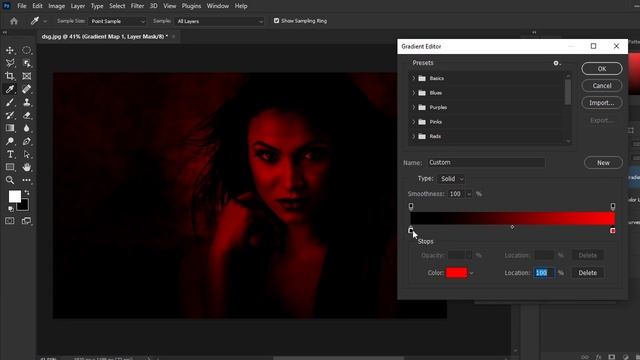Image resolution: width=640 pixels, height=360 pixels.
Task: Click the Home icon in options bar
Action: [x=14, y=21]
